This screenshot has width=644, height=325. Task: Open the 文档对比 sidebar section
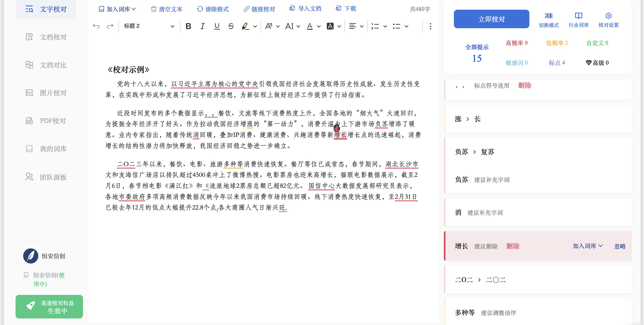[46, 65]
